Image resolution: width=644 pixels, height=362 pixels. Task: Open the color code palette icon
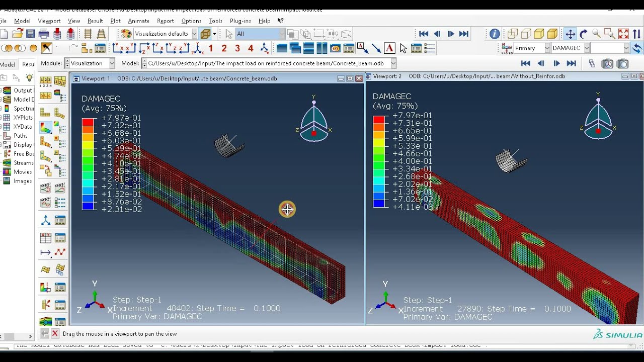pyautogui.click(x=126, y=34)
